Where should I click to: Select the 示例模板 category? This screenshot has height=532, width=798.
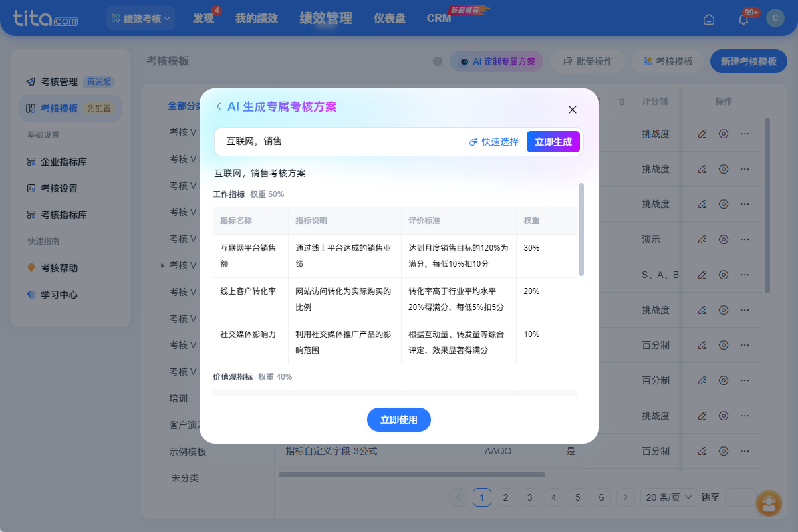pos(188,452)
